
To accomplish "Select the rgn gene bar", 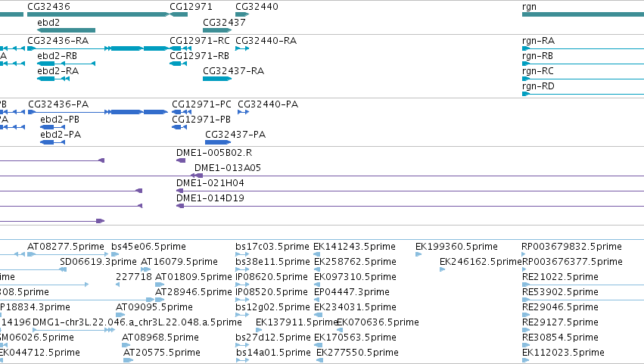I will point(583,14).
